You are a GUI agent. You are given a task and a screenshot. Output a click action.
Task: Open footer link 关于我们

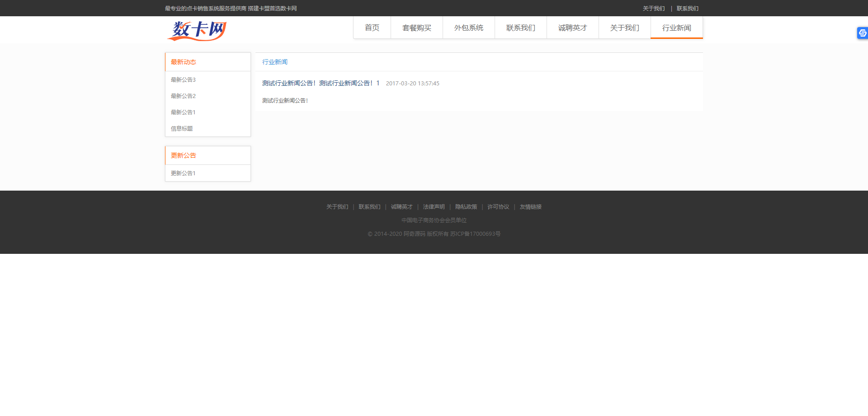click(337, 207)
